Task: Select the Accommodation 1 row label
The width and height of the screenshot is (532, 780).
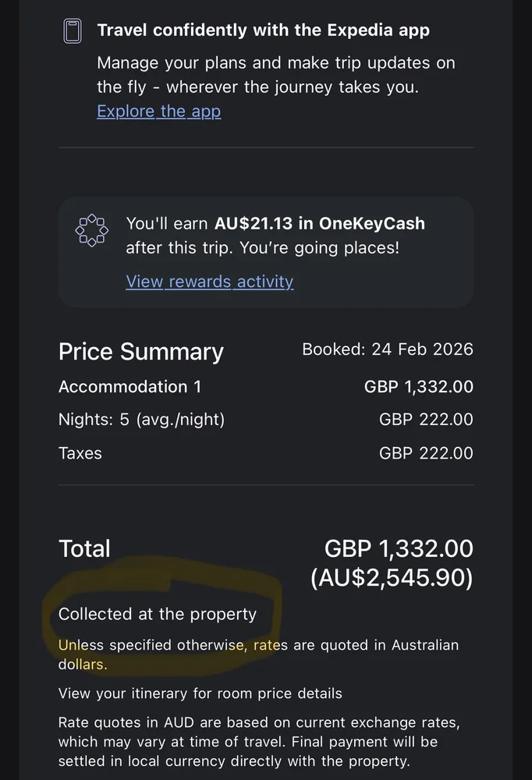Action: [123, 387]
